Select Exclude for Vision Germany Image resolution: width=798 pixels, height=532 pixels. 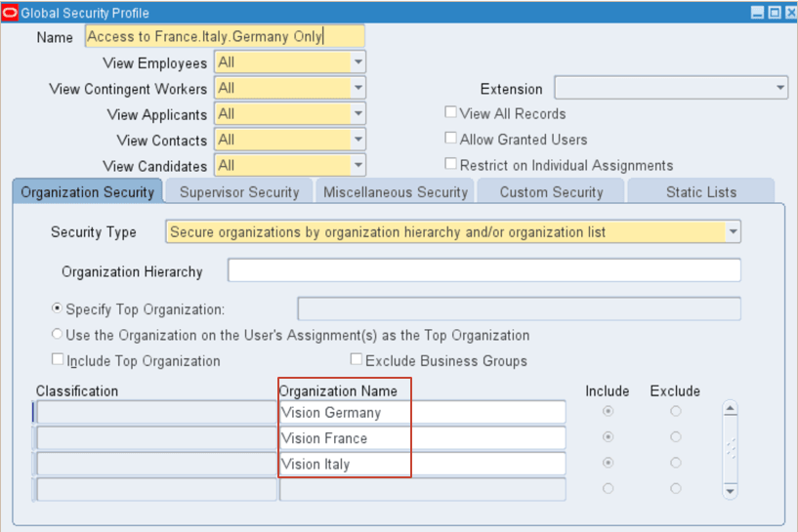[675, 411]
